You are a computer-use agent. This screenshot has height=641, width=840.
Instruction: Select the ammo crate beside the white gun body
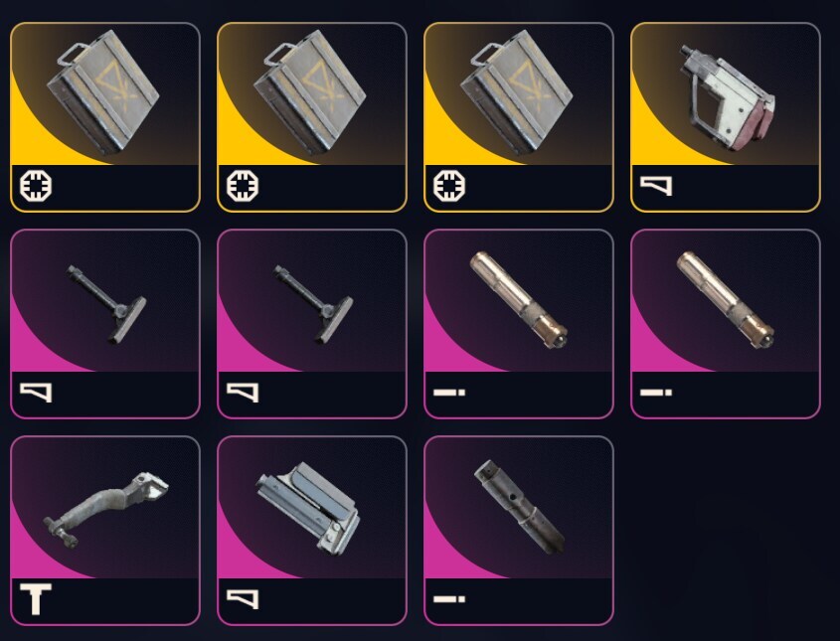[519, 116]
